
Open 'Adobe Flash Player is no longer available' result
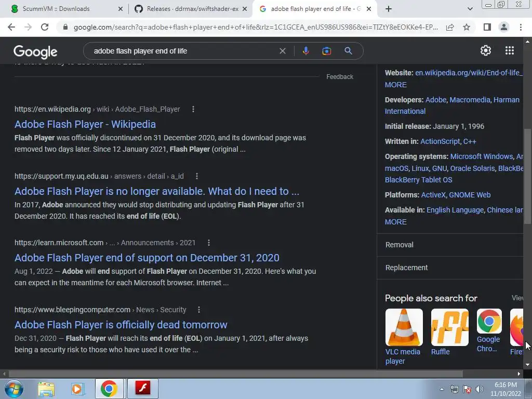[x=157, y=191]
